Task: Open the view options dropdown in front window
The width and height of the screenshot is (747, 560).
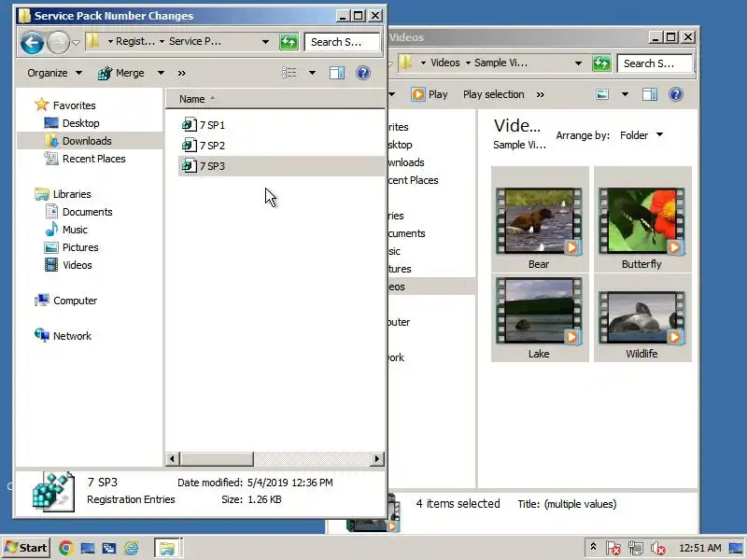Action: click(x=312, y=73)
